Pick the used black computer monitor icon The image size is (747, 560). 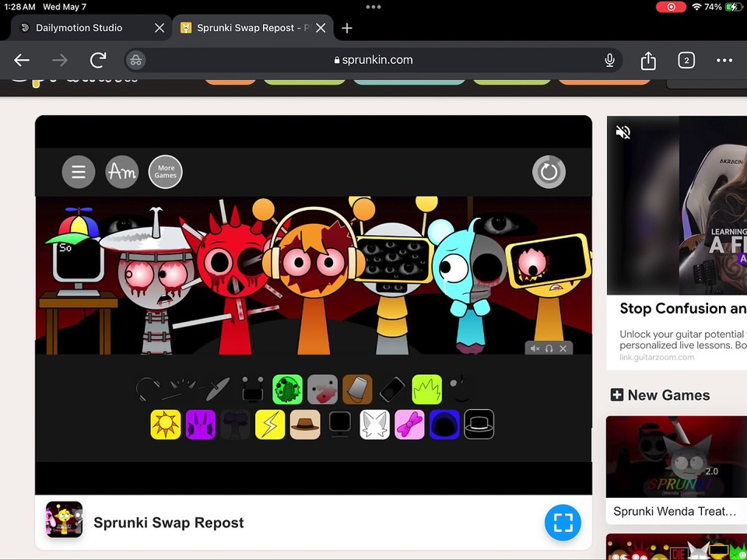pos(340,425)
